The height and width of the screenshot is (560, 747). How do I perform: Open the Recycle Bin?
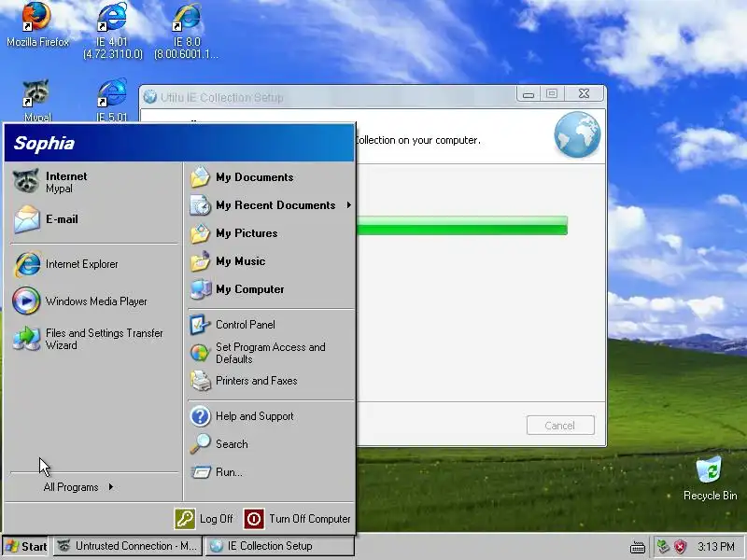710,478
